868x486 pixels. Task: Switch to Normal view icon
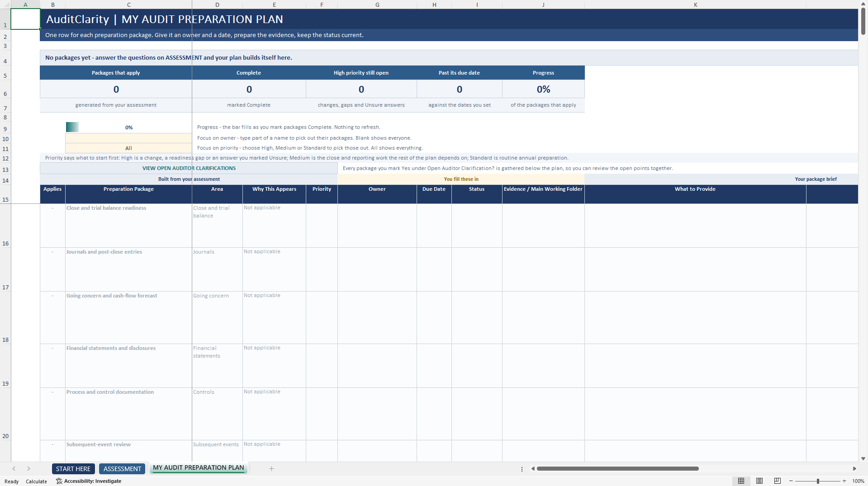coord(741,481)
